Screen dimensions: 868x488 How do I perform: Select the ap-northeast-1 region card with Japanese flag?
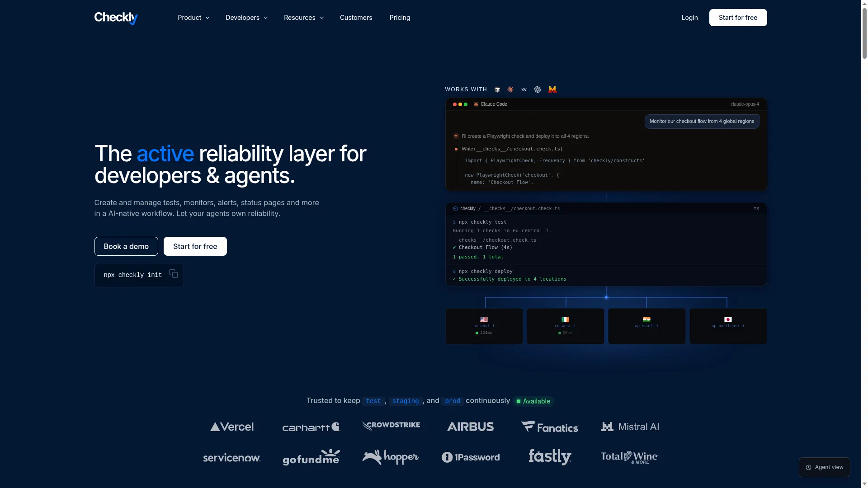coord(728,326)
